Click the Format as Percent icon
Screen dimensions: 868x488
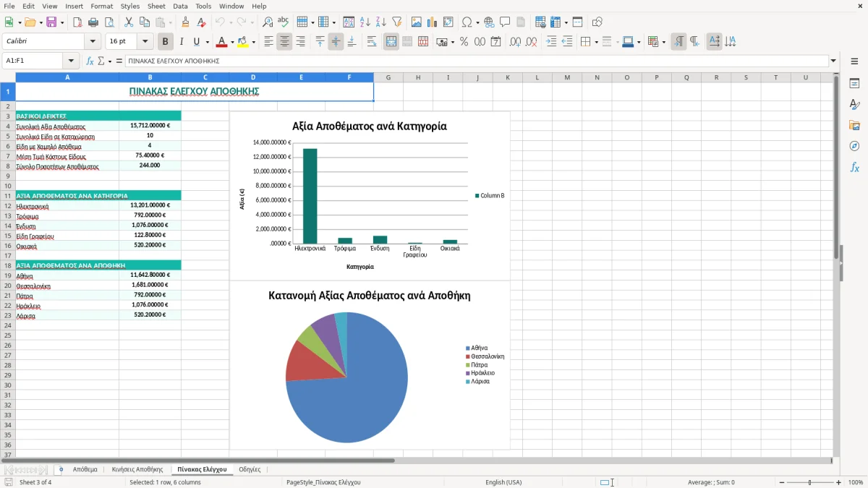pyautogui.click(x=464, y=42)
